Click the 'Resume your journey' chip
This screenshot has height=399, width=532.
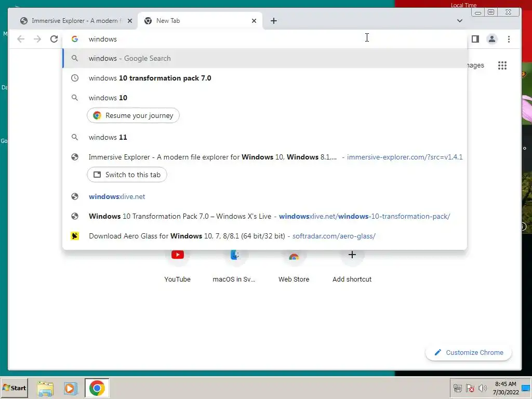point(133,115)
